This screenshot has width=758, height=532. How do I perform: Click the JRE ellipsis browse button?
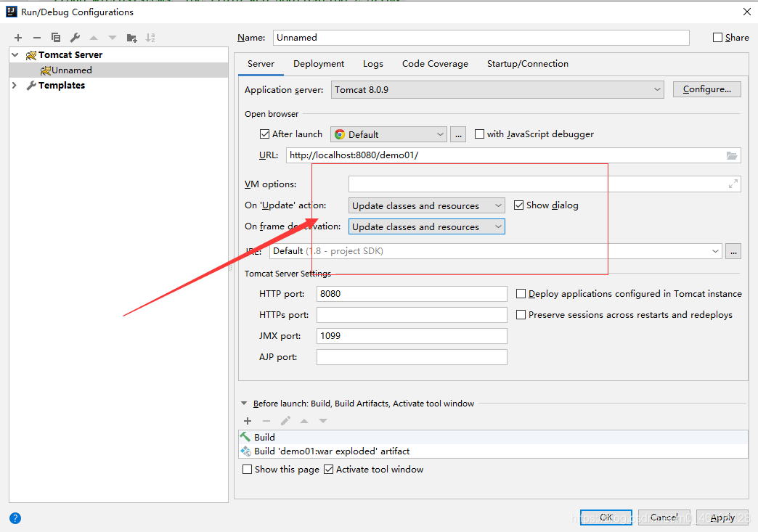point(733,251)
